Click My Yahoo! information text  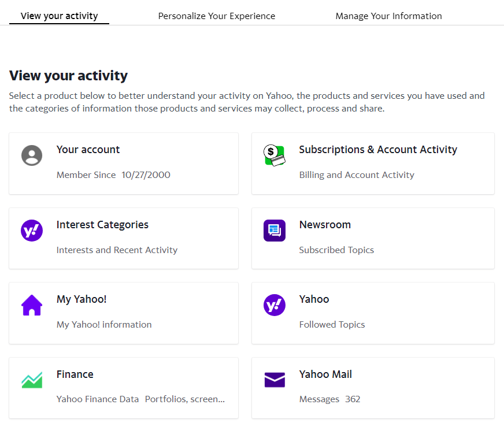[104, 325]
